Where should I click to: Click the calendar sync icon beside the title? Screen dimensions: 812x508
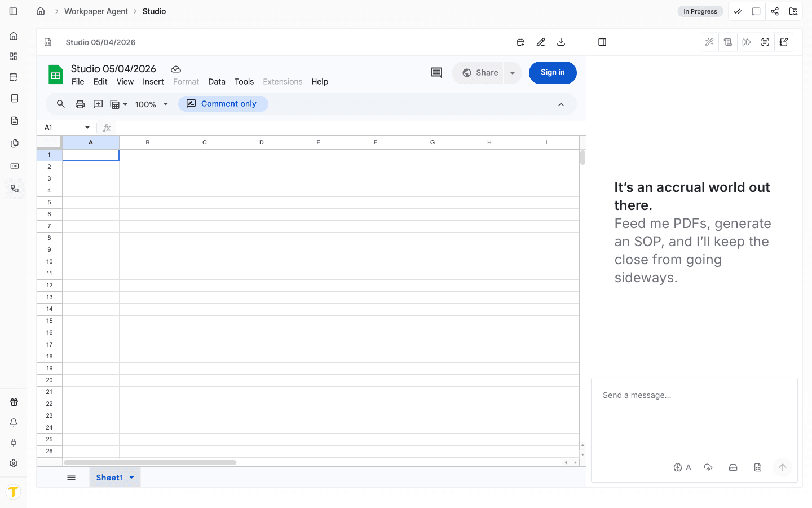(x=520, y=42)
